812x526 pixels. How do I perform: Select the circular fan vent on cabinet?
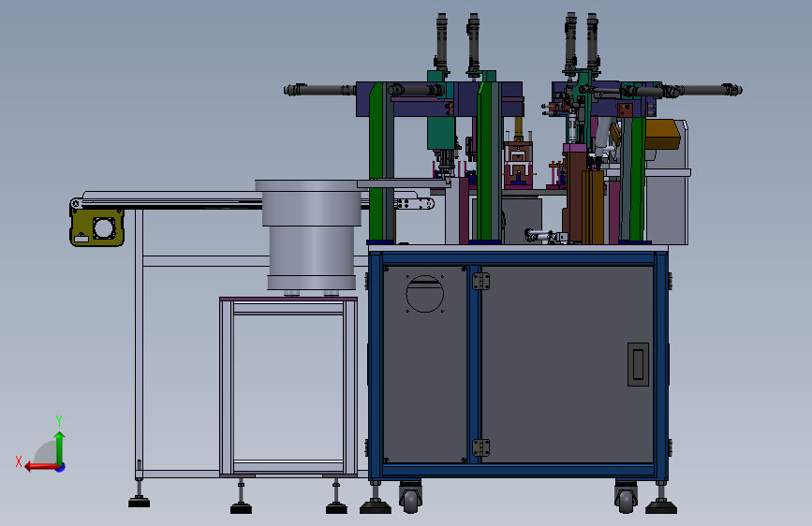pos(424,294)
